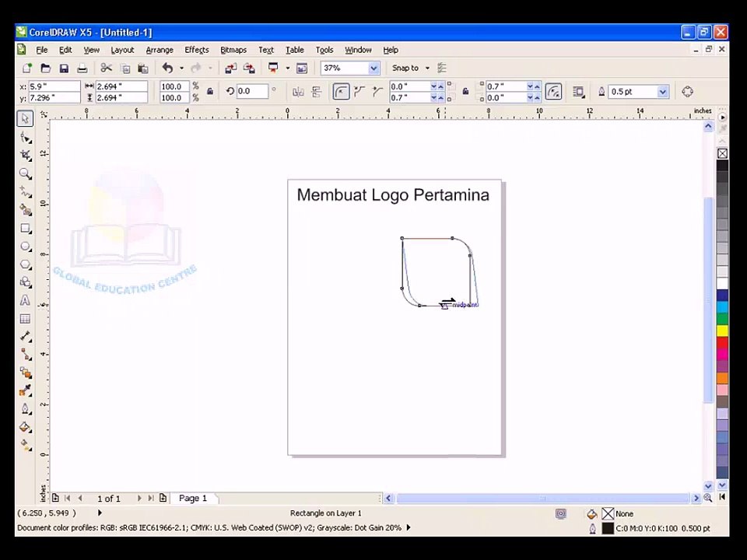
Task: Save the document with disk icon
Action: coord(64,68)
